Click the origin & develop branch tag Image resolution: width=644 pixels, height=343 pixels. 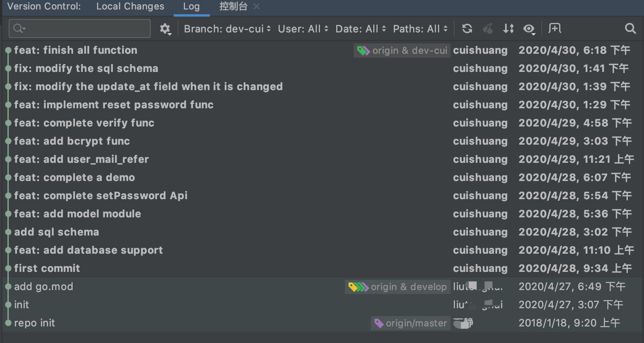[397, 287]
